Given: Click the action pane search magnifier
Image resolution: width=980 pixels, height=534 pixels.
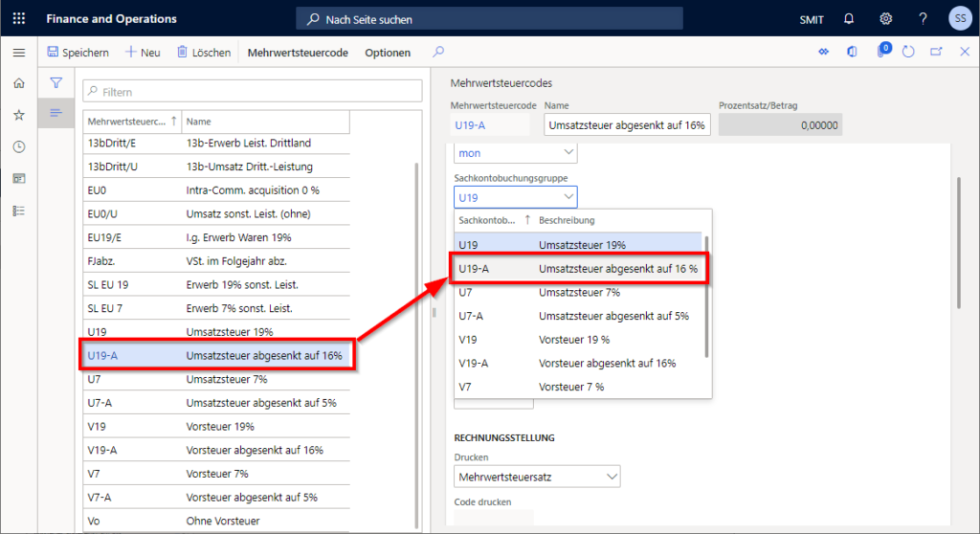Looking at the screenshot, I should (438, 52).
